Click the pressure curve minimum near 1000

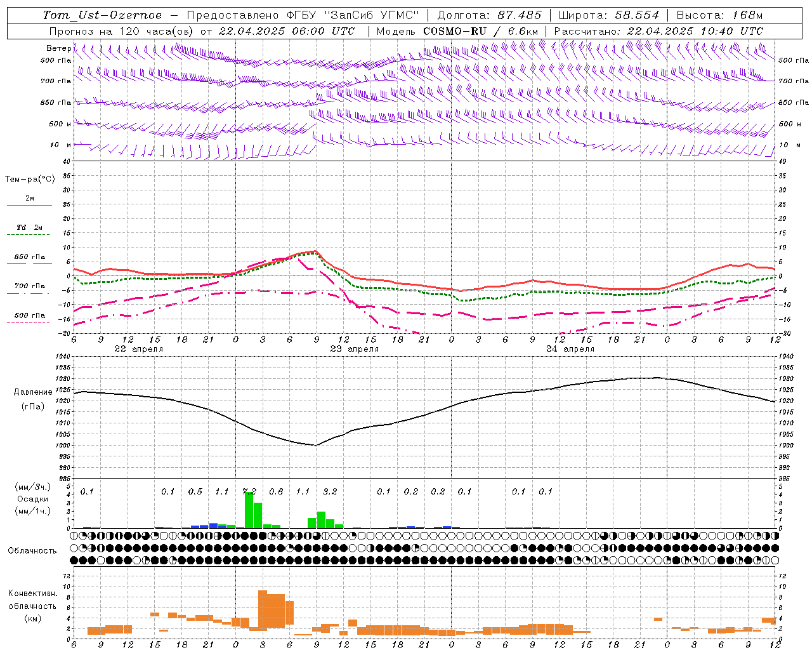[x=315, y=445]
